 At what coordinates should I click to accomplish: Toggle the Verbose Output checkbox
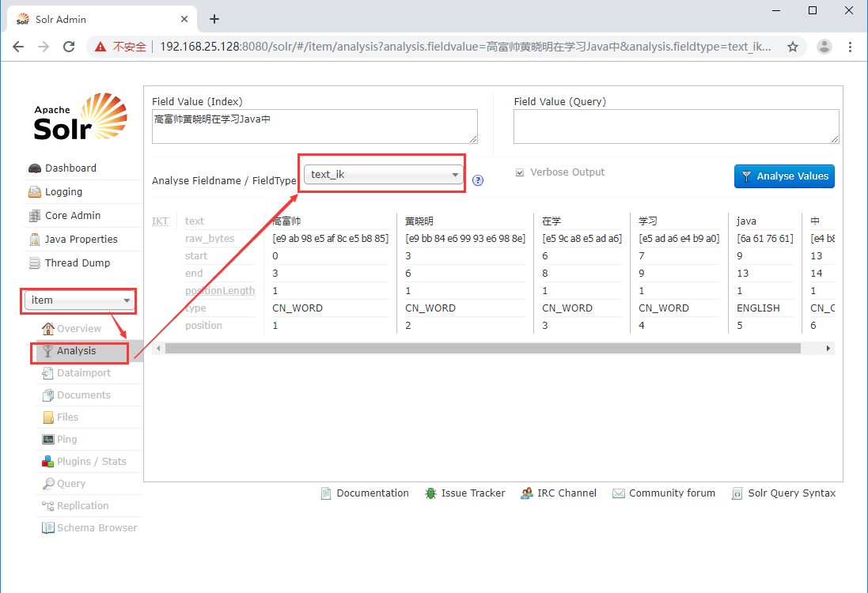point(520,172)
